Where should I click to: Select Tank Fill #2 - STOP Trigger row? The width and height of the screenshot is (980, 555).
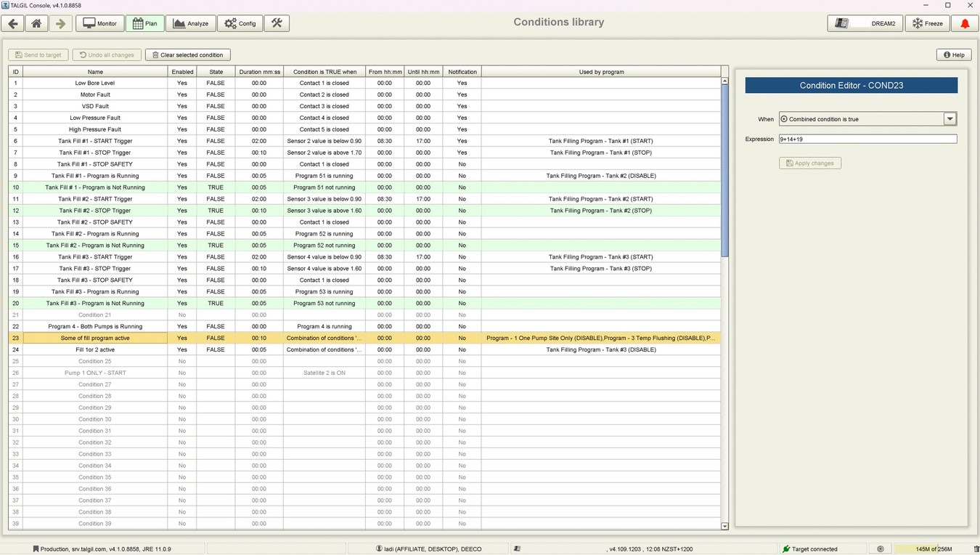pyautogui.click(x=364, y=211)
